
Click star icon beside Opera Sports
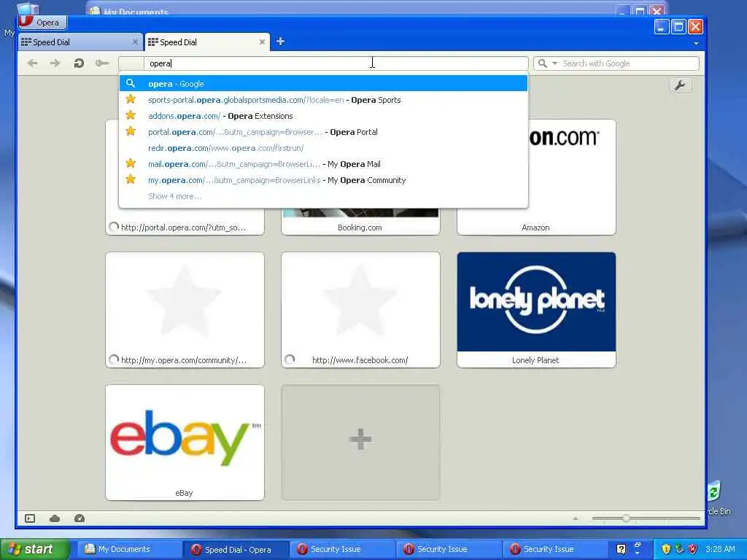coord(131,99)
